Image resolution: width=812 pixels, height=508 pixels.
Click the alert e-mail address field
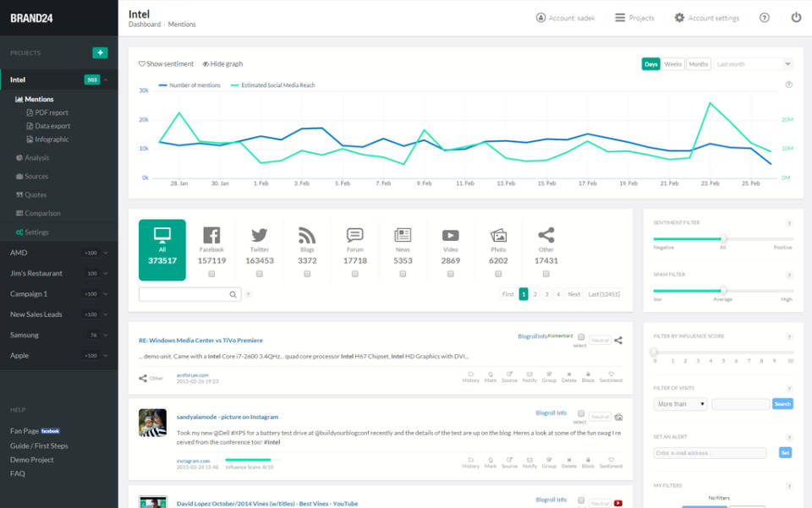click(x=710, y=453)
